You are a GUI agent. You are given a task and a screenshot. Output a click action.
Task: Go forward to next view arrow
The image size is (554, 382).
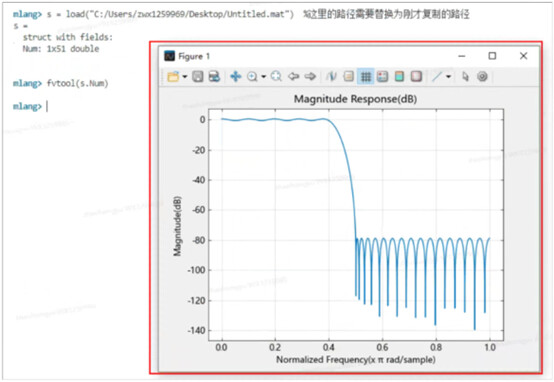(x=310, y=76)
